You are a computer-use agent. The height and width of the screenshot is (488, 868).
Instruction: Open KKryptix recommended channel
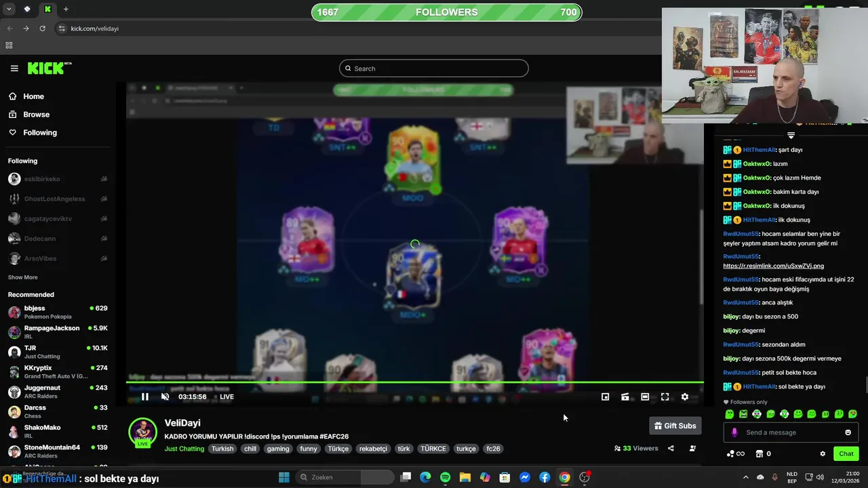tap(58, 371)
